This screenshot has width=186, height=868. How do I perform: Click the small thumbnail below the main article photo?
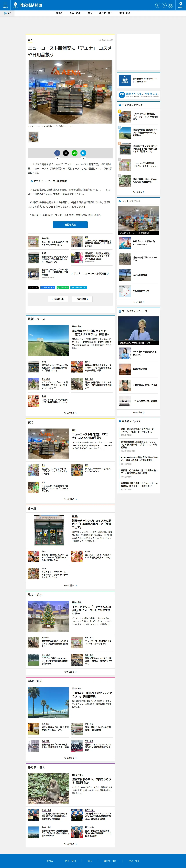click(33, 137)
